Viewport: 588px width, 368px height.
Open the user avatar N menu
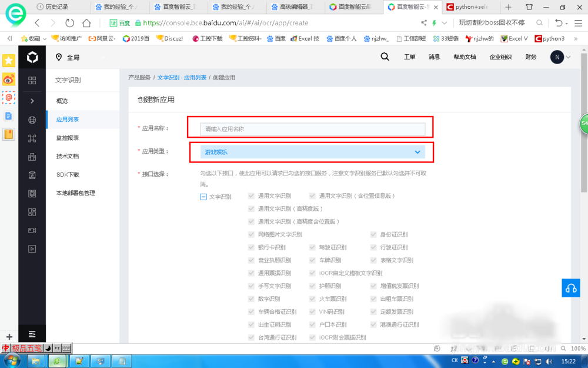tap(557, 57)
